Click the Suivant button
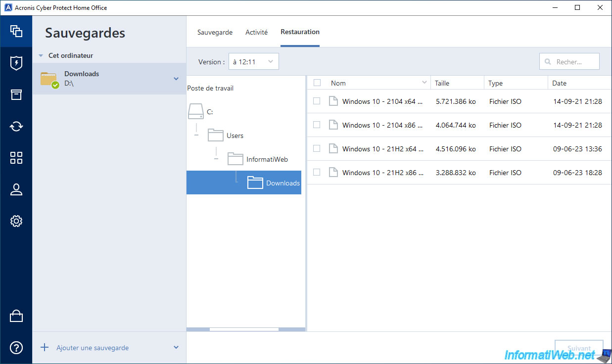 (579, 348)
